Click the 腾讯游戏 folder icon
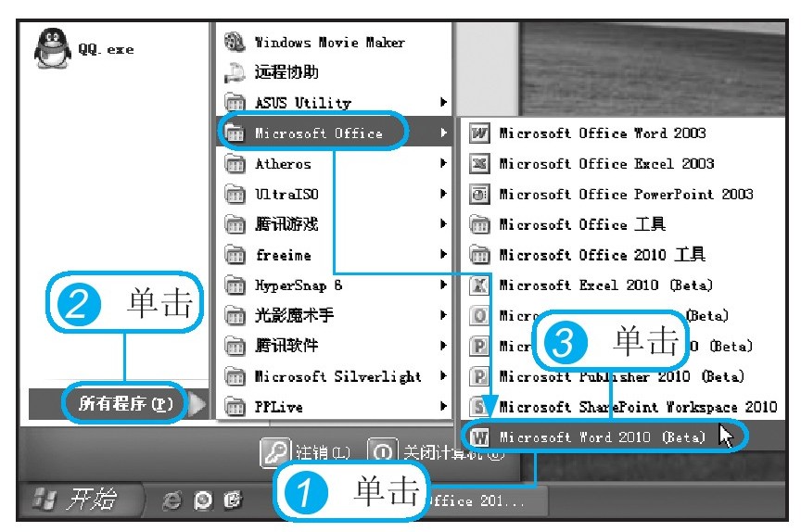This screenshot has height=532, width=801. click(x=235, y=223)
